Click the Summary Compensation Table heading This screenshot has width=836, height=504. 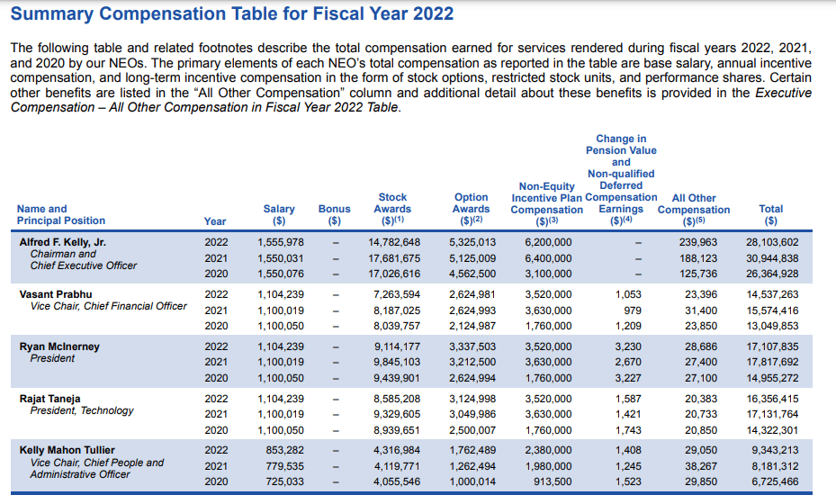coord(231,14)
